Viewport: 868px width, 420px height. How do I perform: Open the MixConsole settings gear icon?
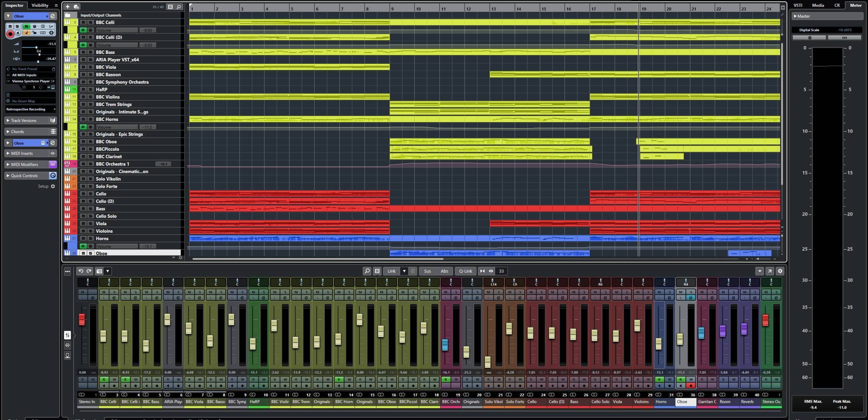click(780, 271)
